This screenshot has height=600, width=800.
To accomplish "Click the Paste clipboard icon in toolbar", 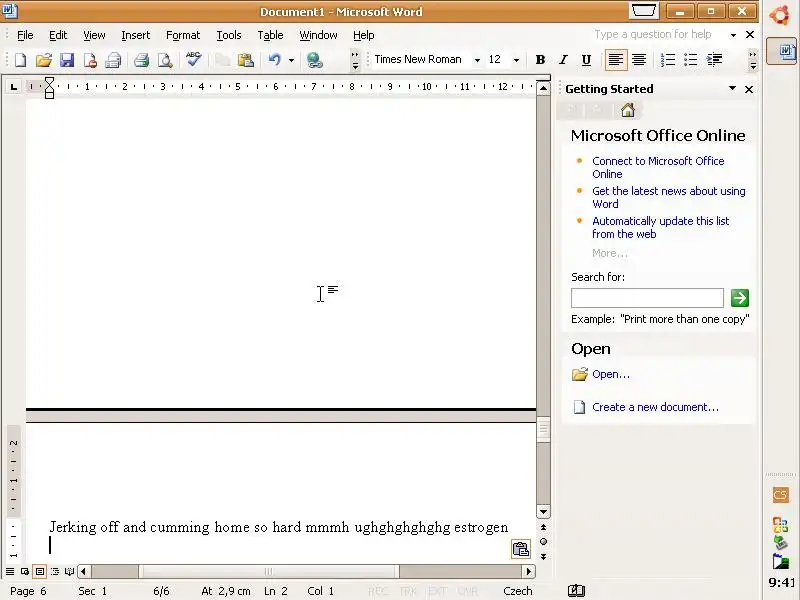I will (245, 60).
